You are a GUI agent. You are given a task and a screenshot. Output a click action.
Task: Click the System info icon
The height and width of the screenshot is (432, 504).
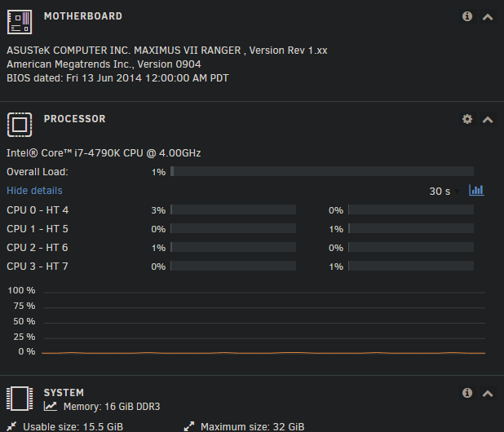[467, 393]
